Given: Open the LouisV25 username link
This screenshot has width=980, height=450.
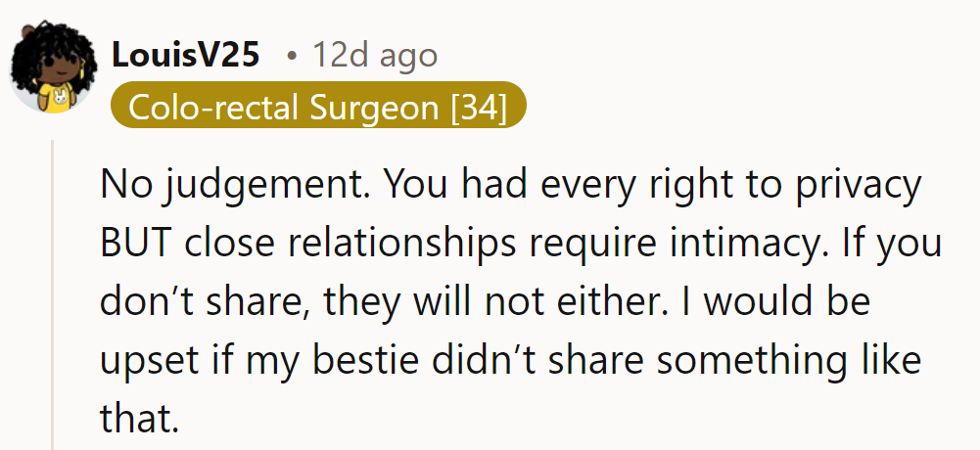Looking at the screenshot, I should [186, 55].
